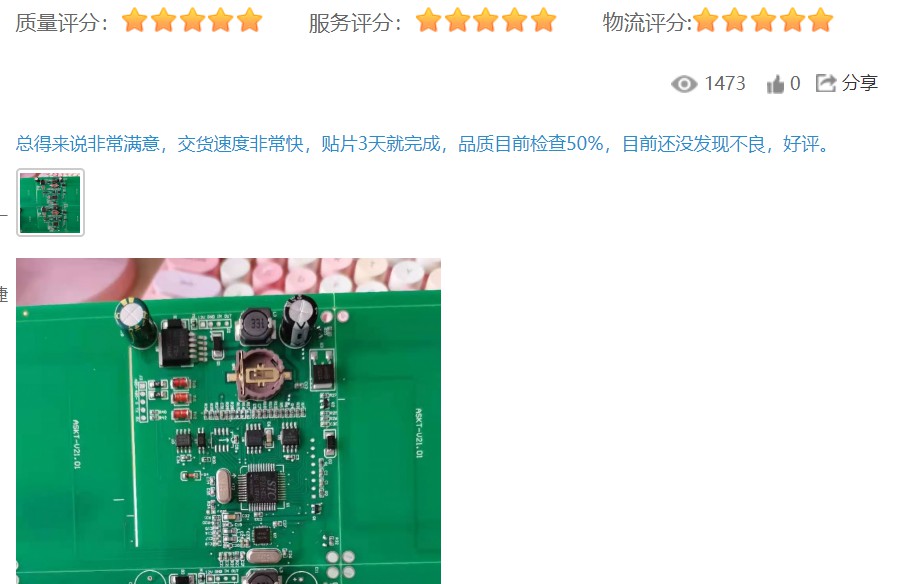Click the first star of 物流评分
This screenshot has width=898, height=584.
click(706, 20)
